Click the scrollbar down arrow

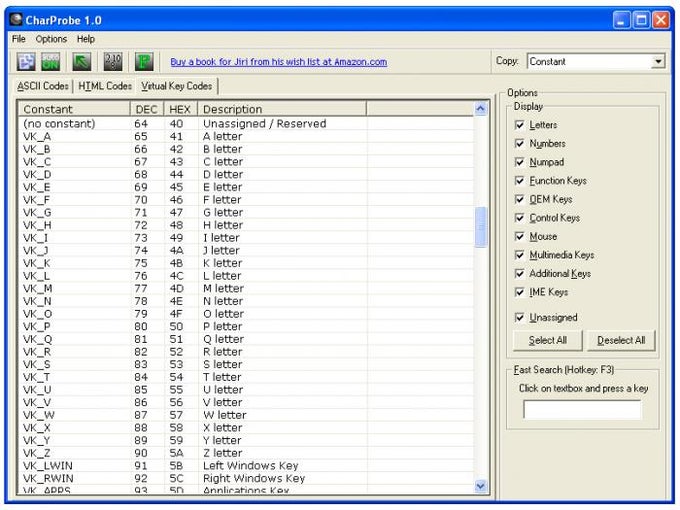tap(481, 486)
